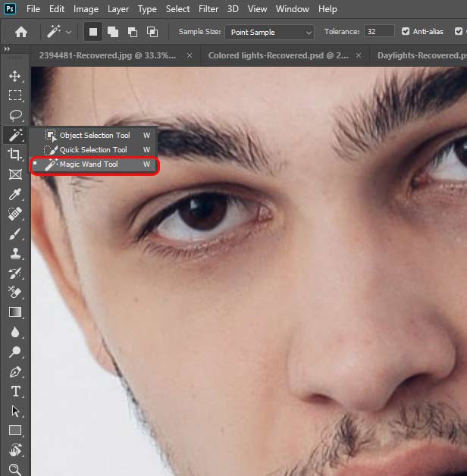467x476 pixels.
Task: Select the Dodge tool
Action: tap(15, 352)
